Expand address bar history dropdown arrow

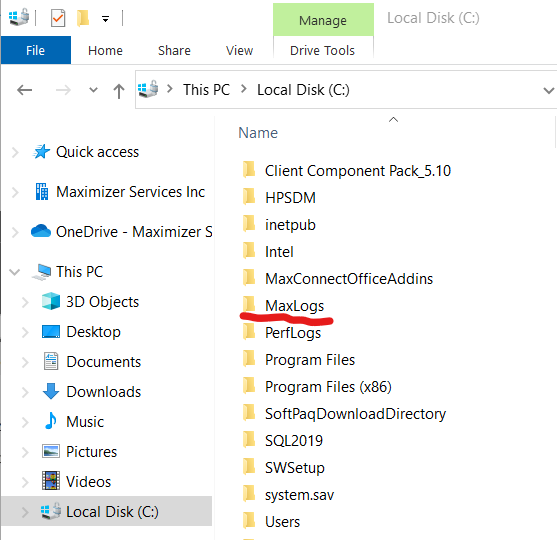coord(548,91)
